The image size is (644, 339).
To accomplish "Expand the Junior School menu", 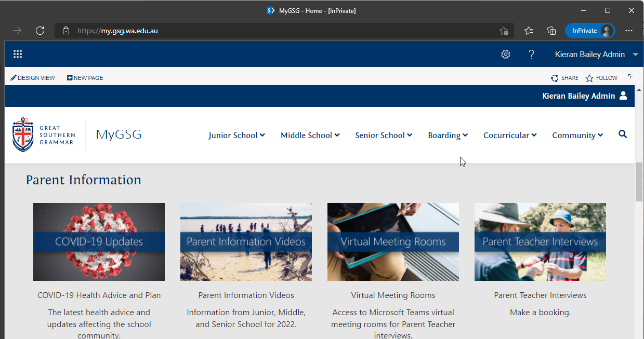I will [x=236, y=135].
